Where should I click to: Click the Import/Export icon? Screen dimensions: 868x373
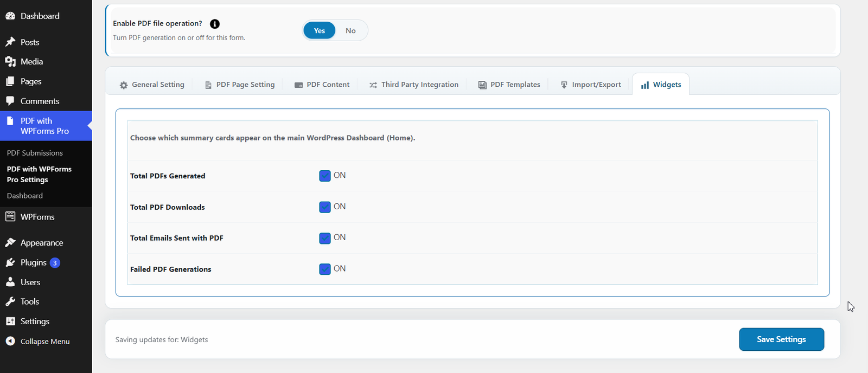tap(564, 85)
